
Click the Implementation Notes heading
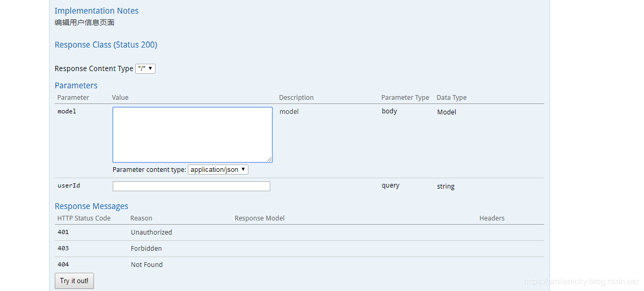97,11
